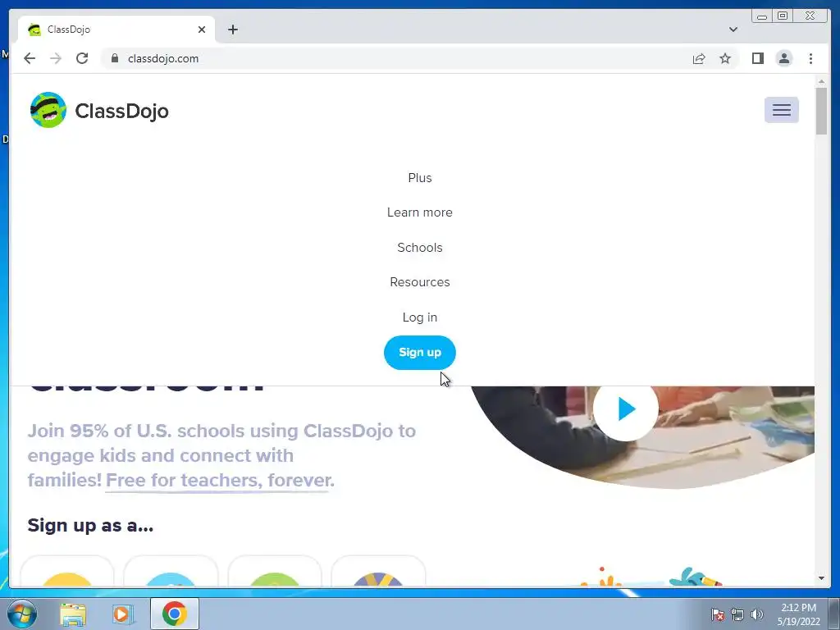Image resolution: width=840 pixels, height=630 pixels.
Task: Click the Chrome taskbar icon
Action: pos(175,614)
